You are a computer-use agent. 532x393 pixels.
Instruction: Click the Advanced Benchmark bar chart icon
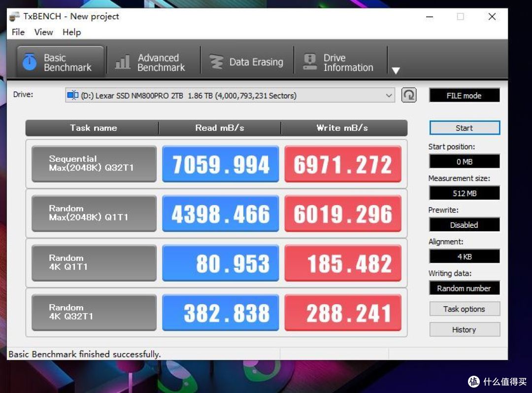click(123, 62)
